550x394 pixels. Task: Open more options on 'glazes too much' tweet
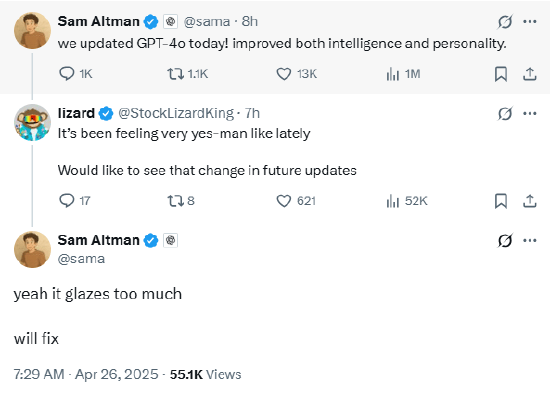tap(529, 240)
